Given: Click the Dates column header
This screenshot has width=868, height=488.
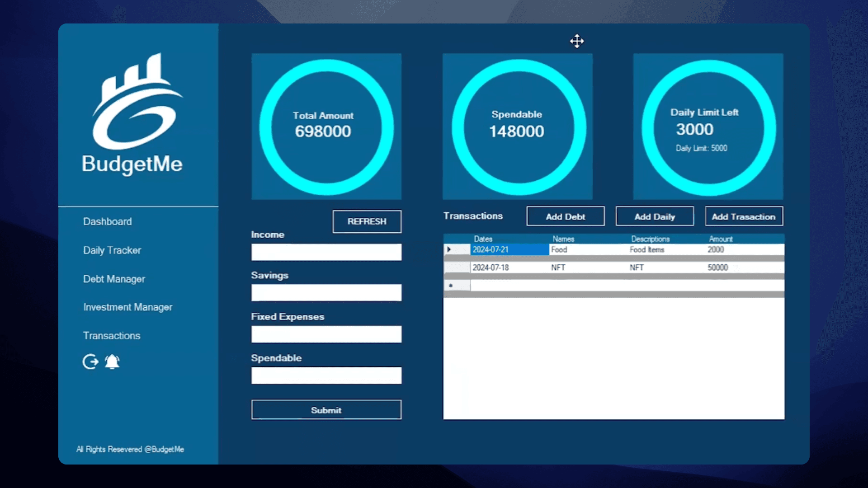Looking at the screenshot, I should tap(509, 239).
